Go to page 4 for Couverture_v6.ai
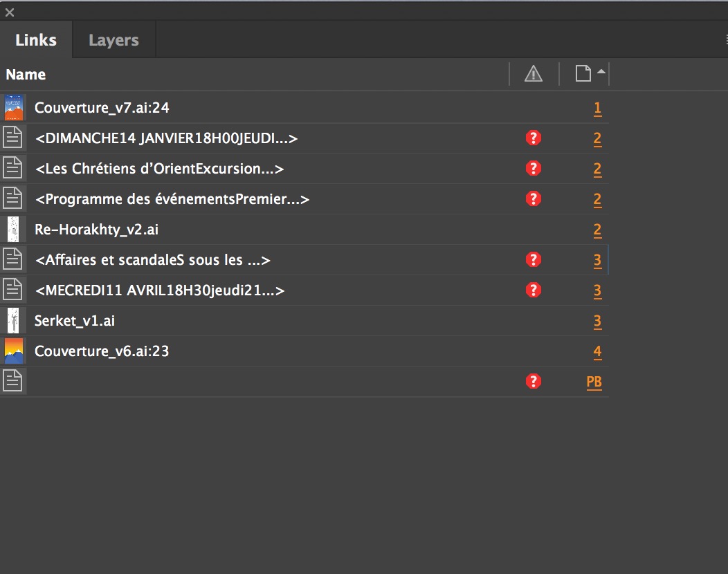Image resolution: width=728 pixels, height=574 pixels. click(597, 352)
